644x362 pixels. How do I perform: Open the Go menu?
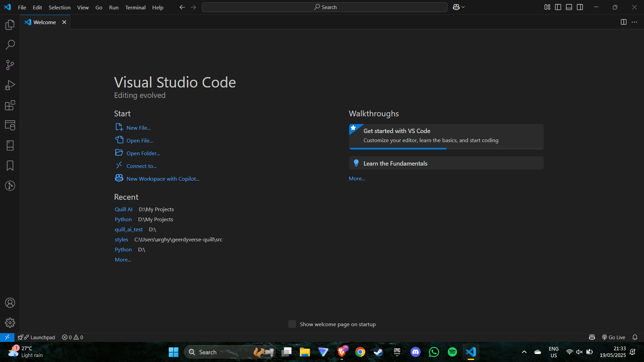click(99, 7)
